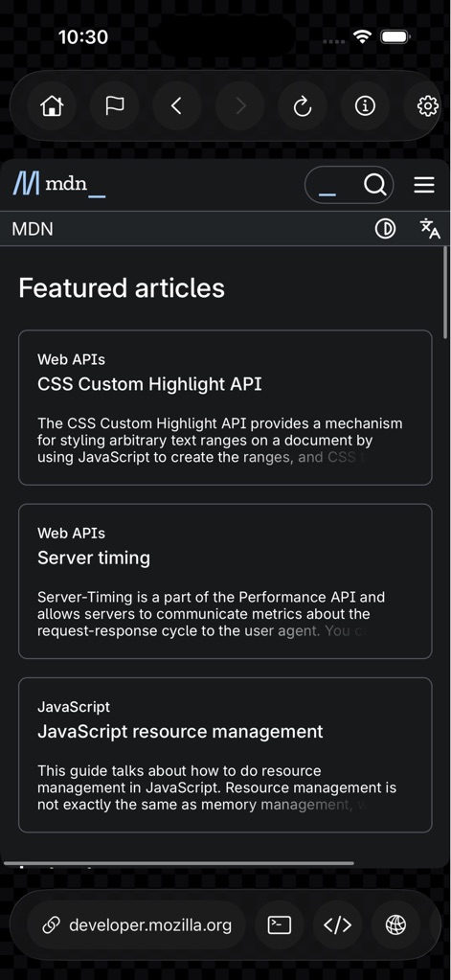Screen dimensions: 451x980
Task: Check the Wi-Fi status icon
Action: [x=362, y=36]
